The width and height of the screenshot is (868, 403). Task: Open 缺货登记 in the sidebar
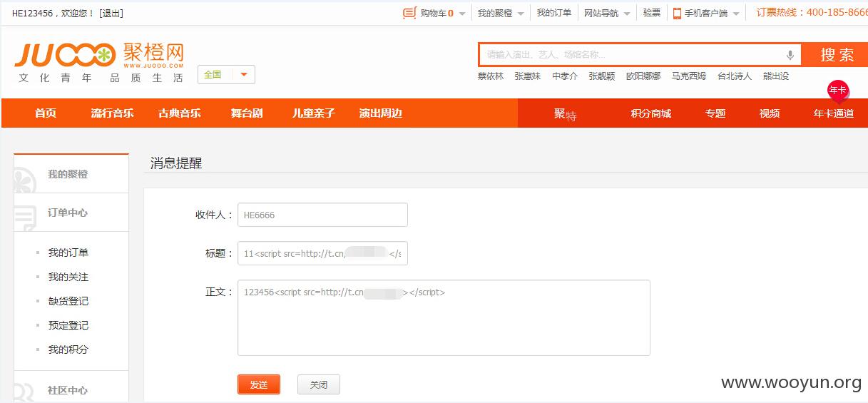[x=68, y=301]
